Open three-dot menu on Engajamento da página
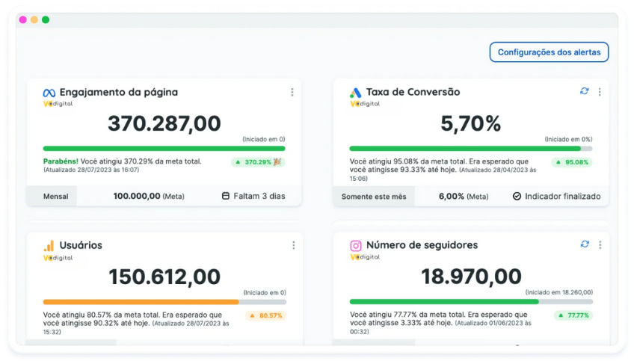The height and width of the screenshot is (364, 634). (292, 92)
